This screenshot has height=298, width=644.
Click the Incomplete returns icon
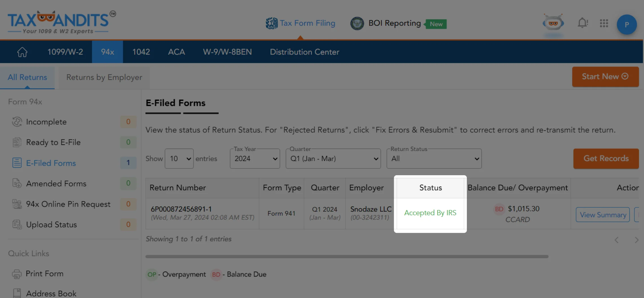coord(17,122)
